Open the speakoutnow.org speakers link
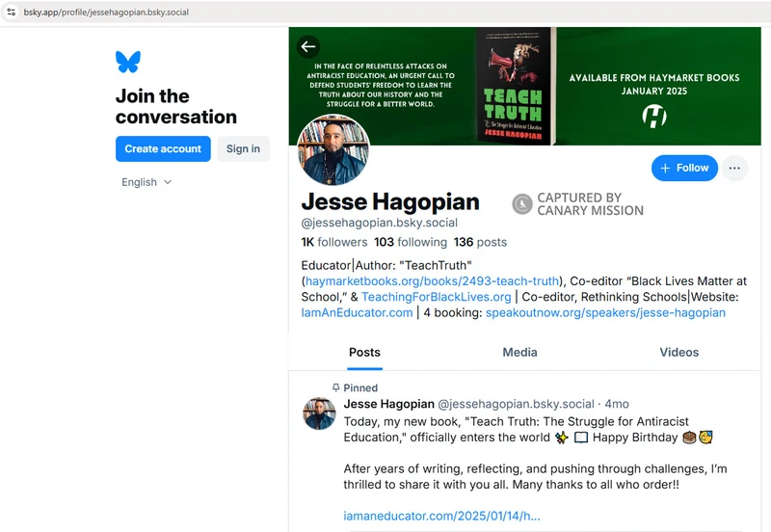771x532 pixels. [x=606, y=312]
